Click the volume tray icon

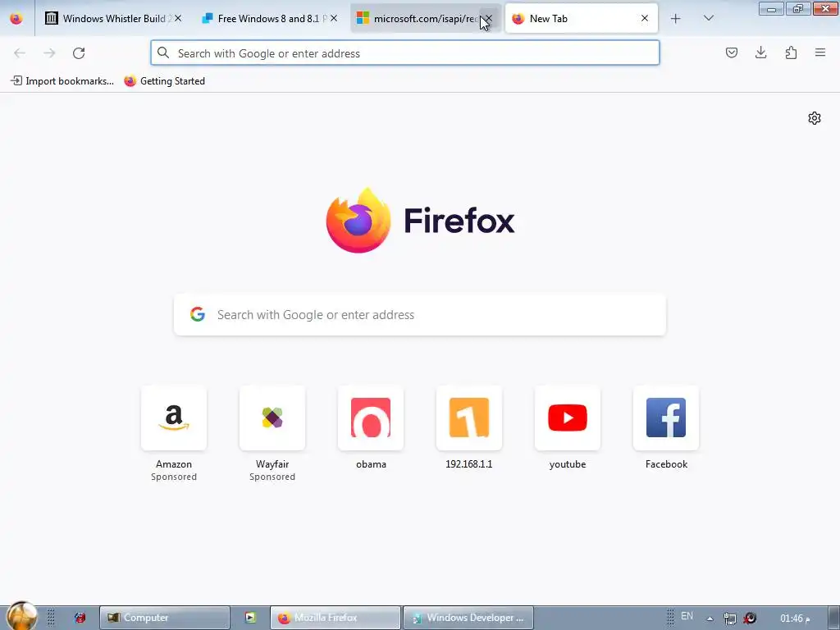coord(750,619)
